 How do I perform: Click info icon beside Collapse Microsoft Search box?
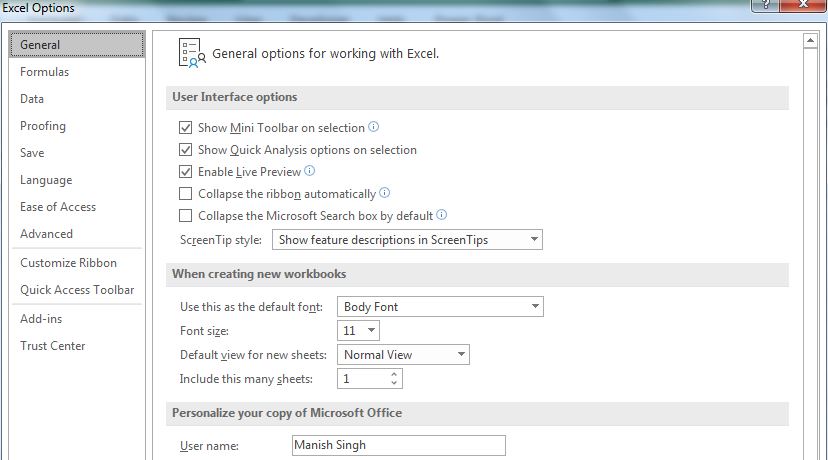441,214
